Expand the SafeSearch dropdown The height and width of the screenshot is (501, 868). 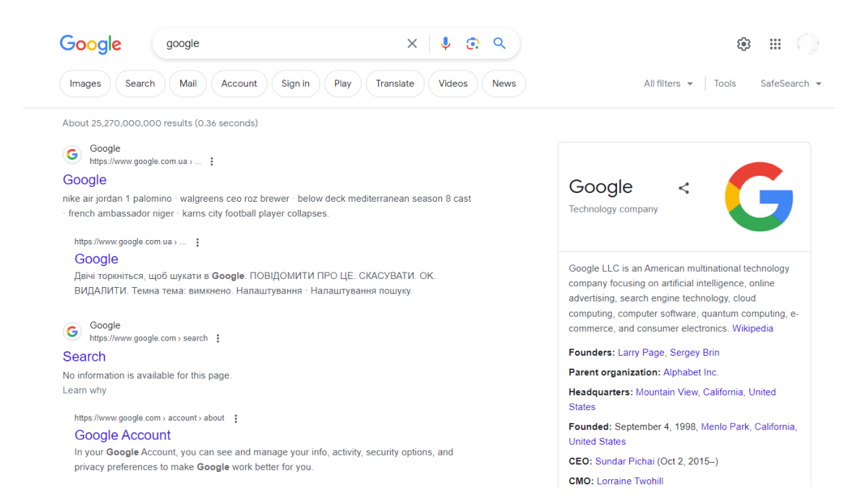pyautogui.click(x=791, y=84)
